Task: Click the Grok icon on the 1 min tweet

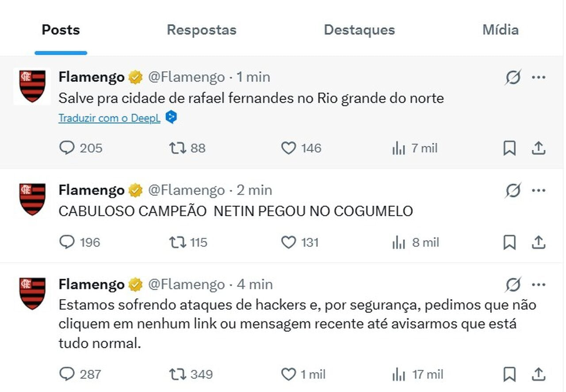Action: pyautogui.click(x=512, y=77)
